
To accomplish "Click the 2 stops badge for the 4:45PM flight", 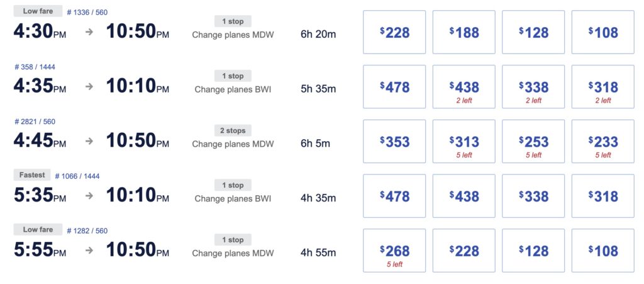I will [x=233, y=131].
